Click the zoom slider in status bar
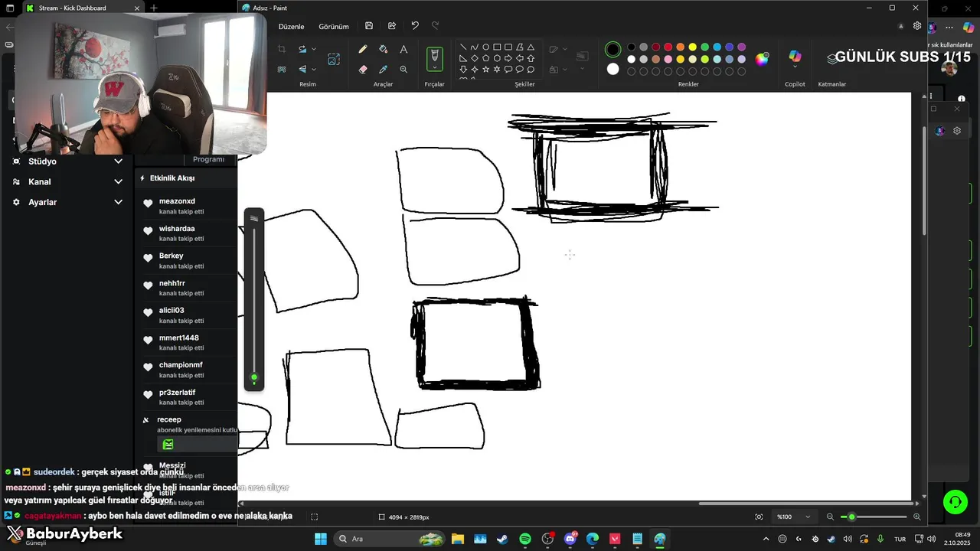 (x=874, y=517)
